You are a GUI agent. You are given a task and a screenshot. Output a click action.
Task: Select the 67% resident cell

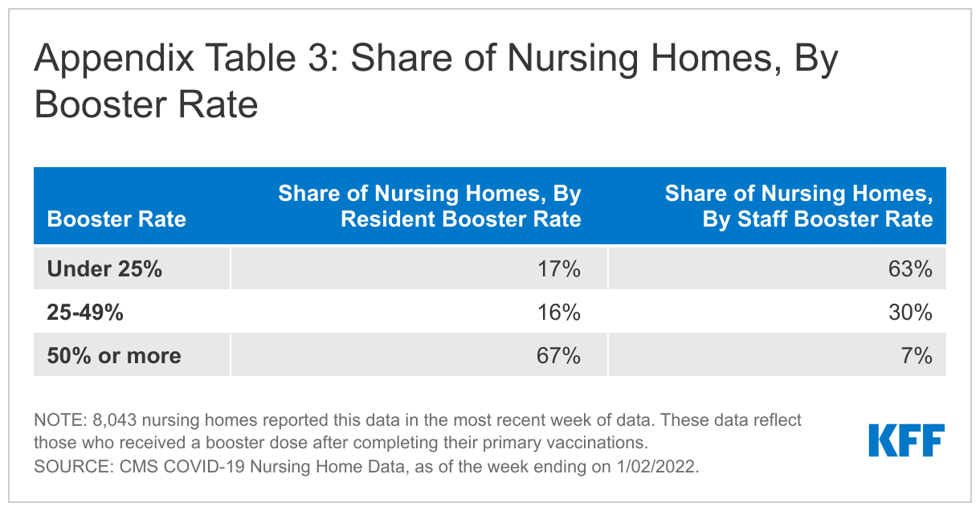tap(559, 356)
